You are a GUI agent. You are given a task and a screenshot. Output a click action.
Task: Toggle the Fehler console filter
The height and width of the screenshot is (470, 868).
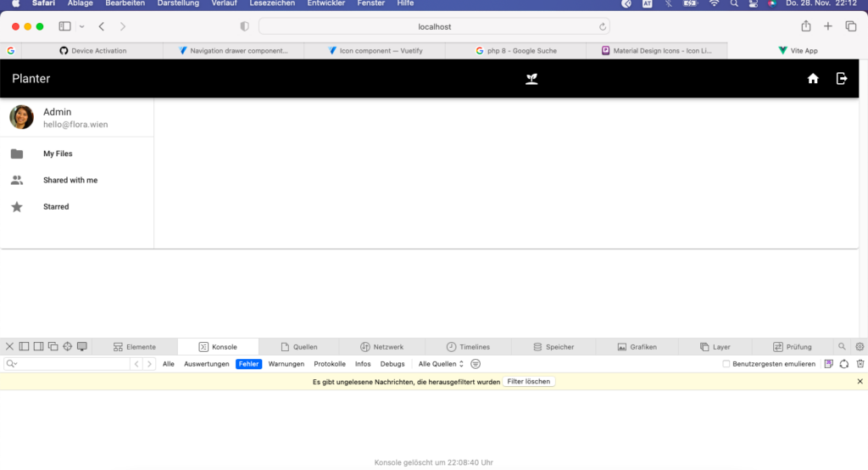(248, 364)
